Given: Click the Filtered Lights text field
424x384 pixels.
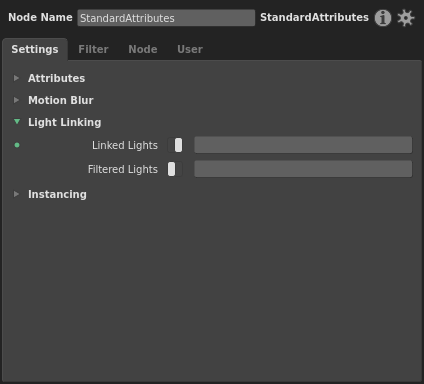Looking at the screenshot, I should click(x=303, y=169).
